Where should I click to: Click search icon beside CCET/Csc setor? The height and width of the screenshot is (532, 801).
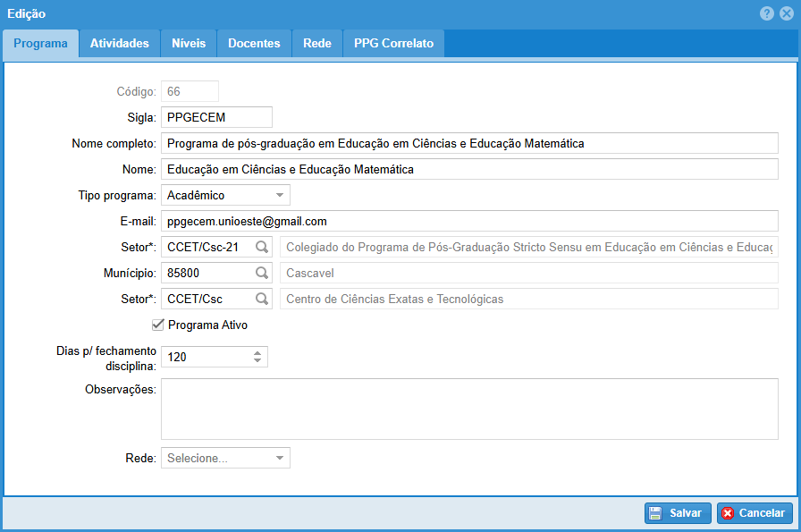(262, 299)
